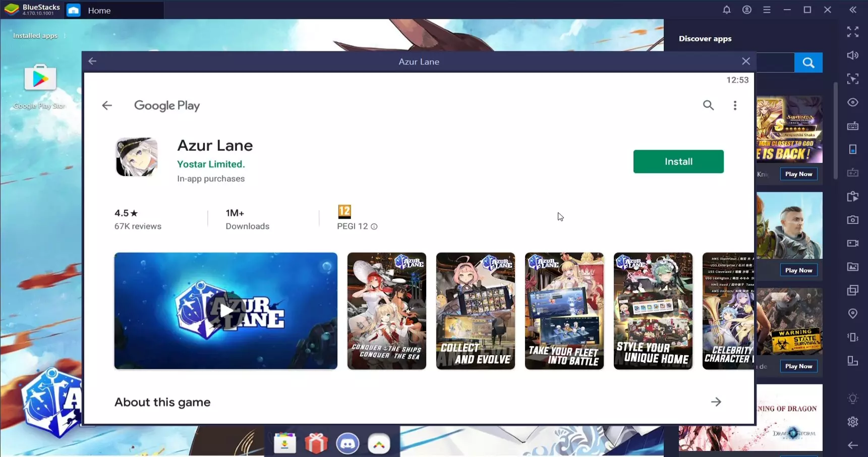
Task: Click the Google Play search magnifier
Action: 708,105
